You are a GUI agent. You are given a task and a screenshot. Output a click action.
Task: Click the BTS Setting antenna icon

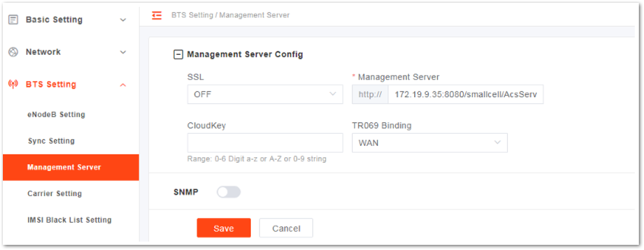pos(14,85)
